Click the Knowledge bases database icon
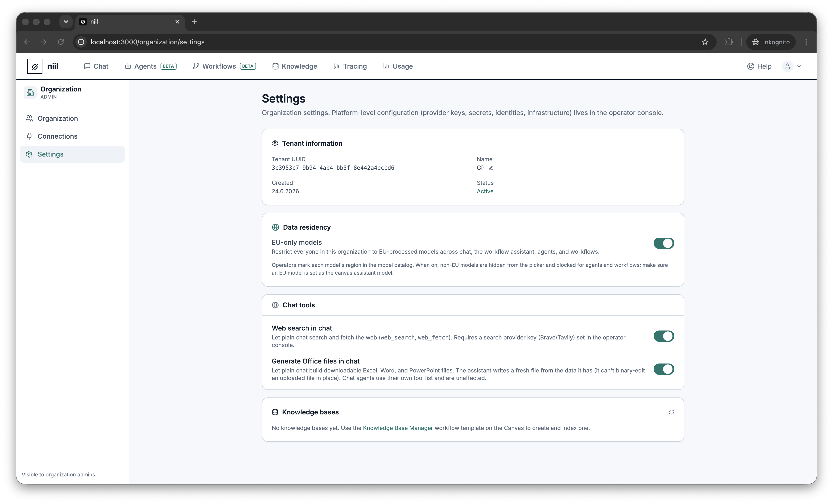The width and height of the screenshot is (833, 504). tap(275, 412)
